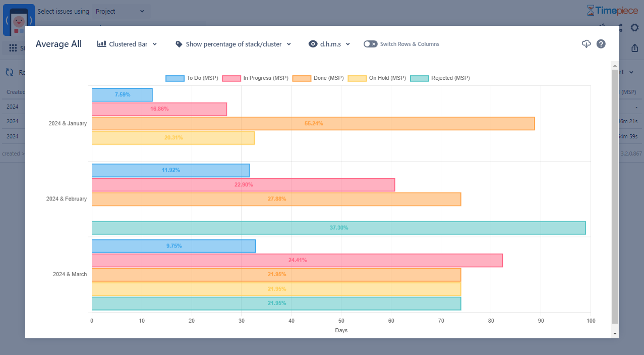644x355 pixels.
Task: Click the scrollbar down arrow in chart dialog
Action: click(614, 334)
